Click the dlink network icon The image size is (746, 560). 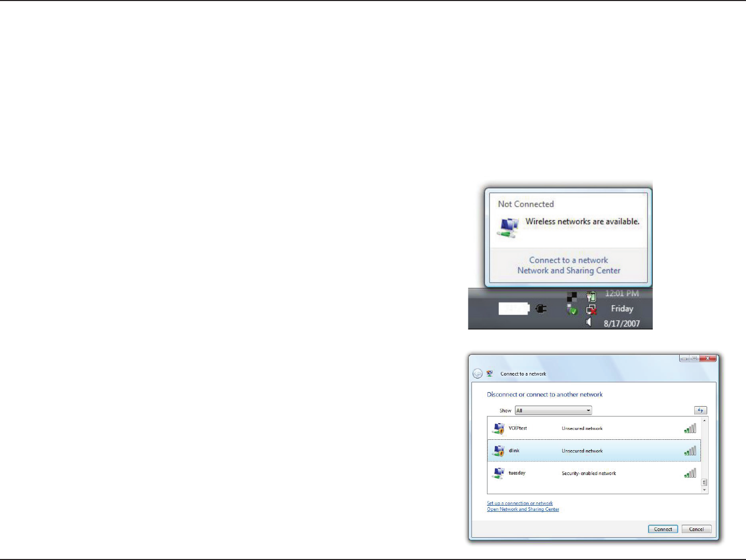pyautogui.click(x=498, y=451)
